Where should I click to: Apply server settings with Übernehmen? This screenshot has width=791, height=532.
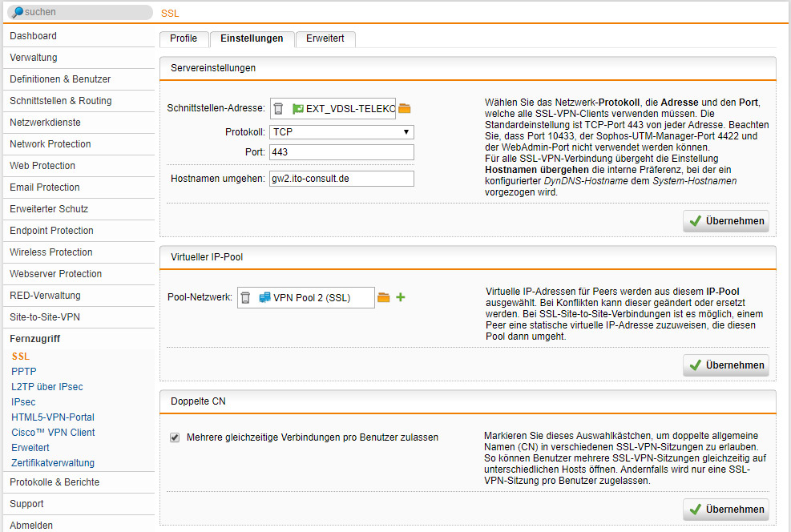tap(725, 220)
